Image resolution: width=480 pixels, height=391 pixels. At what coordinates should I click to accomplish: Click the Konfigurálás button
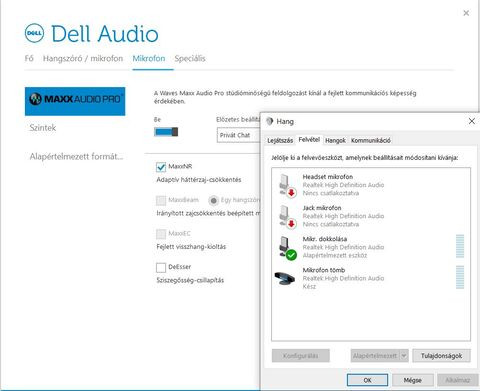pyautogui.click(x=301, y=356)
